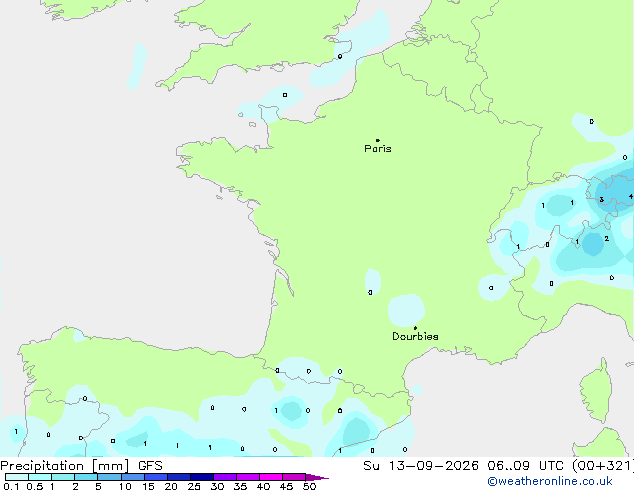Click the Dourbies location label

tap(415, 336)
